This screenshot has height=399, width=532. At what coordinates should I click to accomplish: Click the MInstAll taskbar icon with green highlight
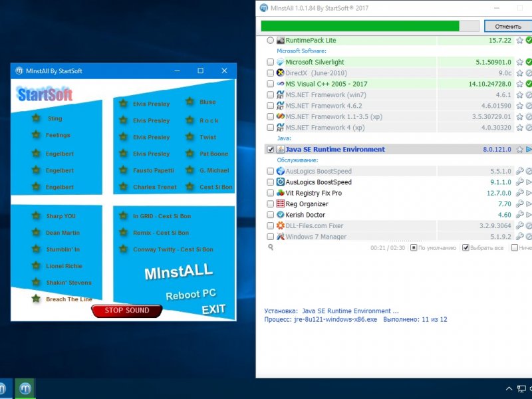25,388
